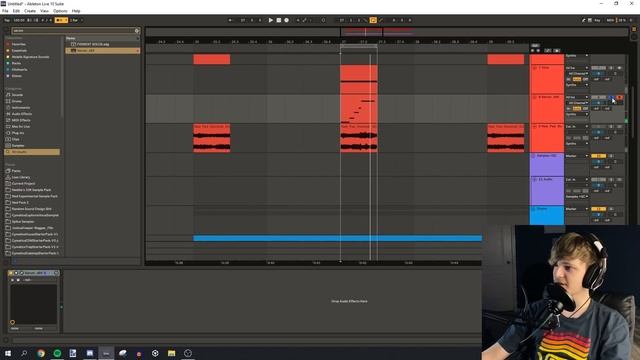The image size is (640, 360).
Task: Toggle the metronome button
Action: tap(61, 20)
